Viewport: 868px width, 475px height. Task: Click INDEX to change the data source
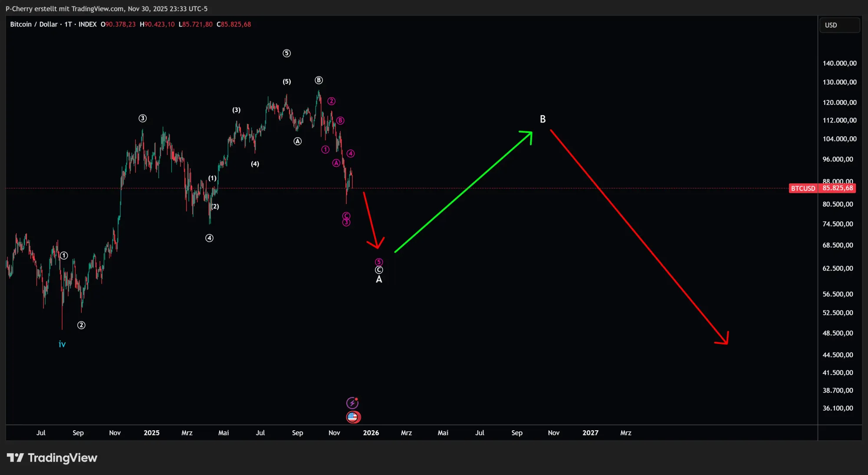point(88,24)
